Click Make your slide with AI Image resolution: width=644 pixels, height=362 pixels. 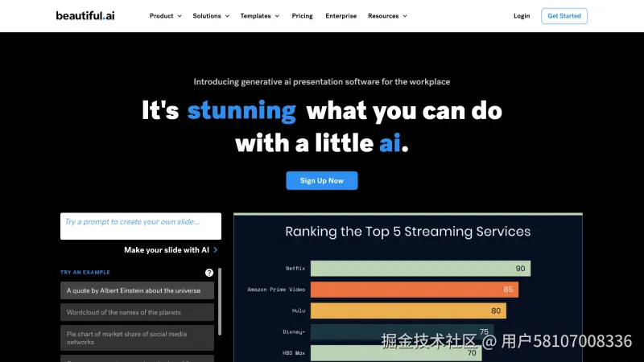167,249
